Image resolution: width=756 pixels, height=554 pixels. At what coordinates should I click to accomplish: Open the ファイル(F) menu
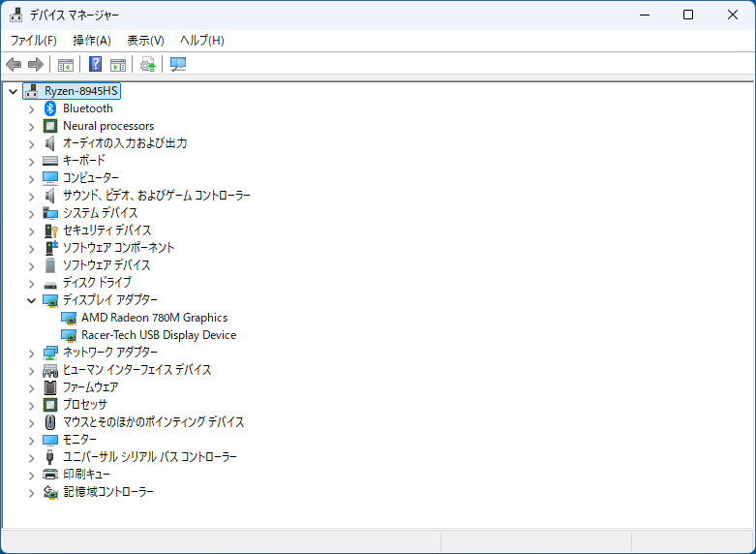33,41
